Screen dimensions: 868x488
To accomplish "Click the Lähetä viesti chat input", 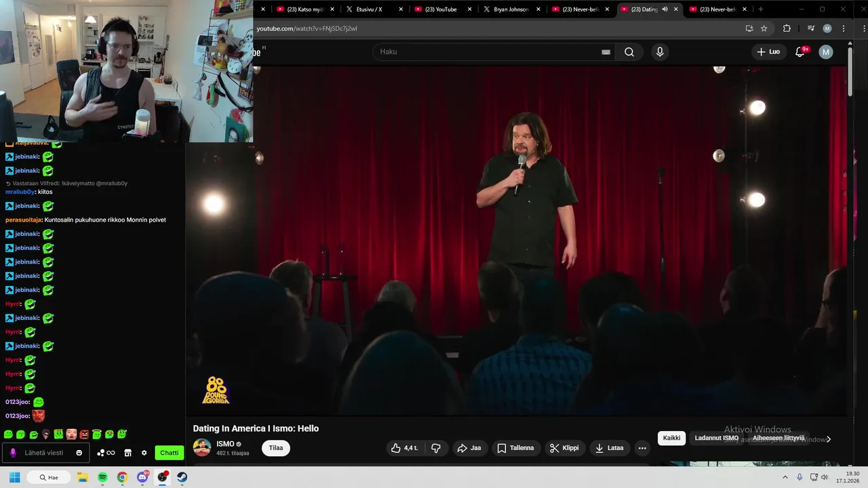I will pos(44,453).
